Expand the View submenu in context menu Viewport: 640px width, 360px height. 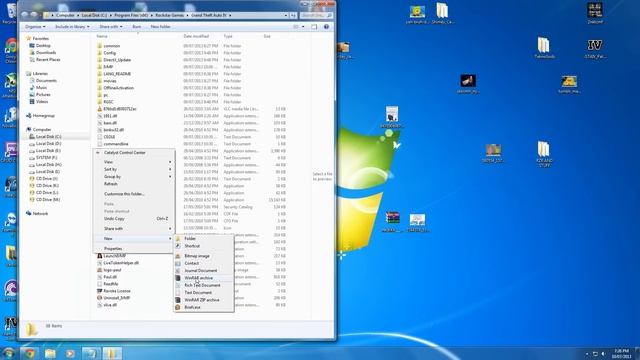134,162
